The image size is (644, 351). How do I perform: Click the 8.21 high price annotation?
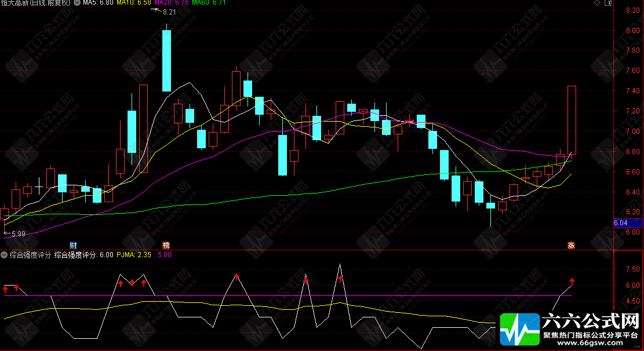tap(169, 12)
